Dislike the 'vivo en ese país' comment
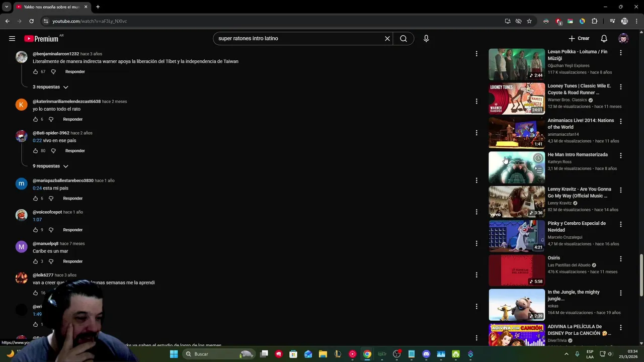644x362 pixels. 53,151
